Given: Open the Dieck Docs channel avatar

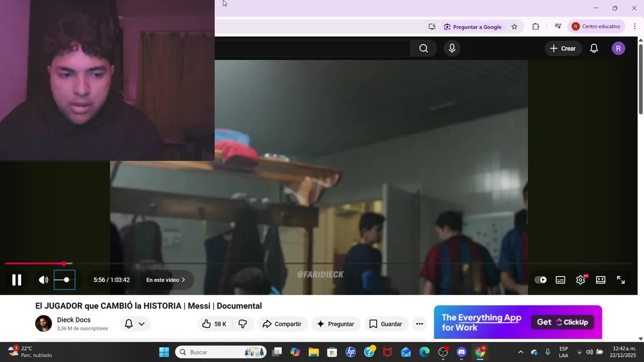Looking at the screenshot, I should [x=43, y=323].
